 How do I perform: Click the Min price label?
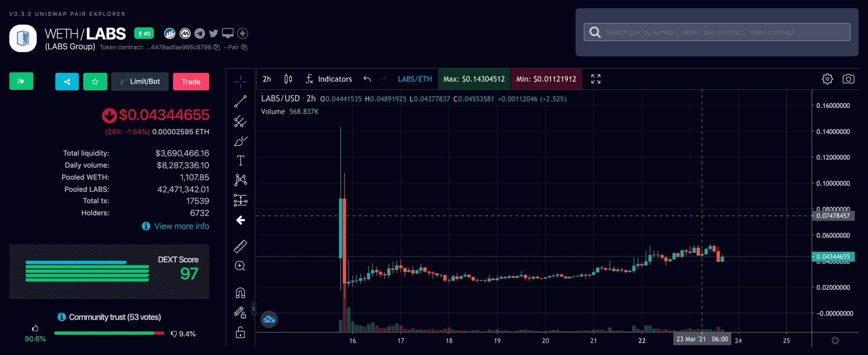point(546,79)
